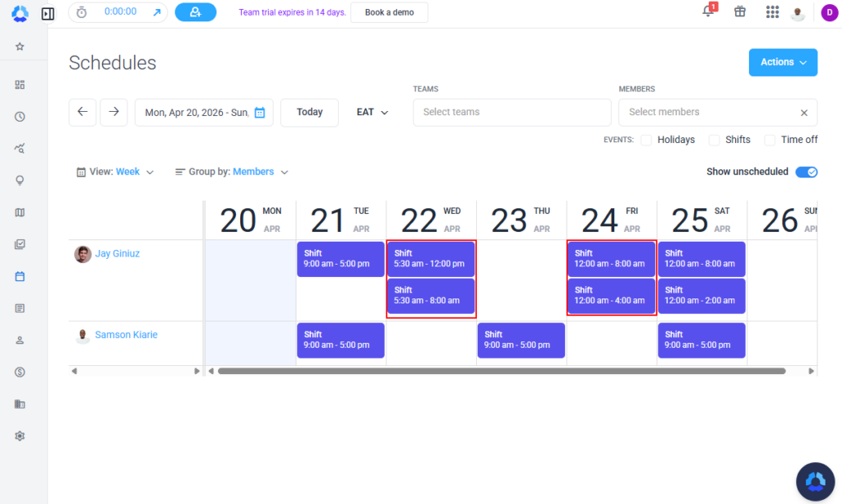Open Activity chart icon in sidebar
The width and height of the screenshot is (842, 504).
(x=20, y=149)
